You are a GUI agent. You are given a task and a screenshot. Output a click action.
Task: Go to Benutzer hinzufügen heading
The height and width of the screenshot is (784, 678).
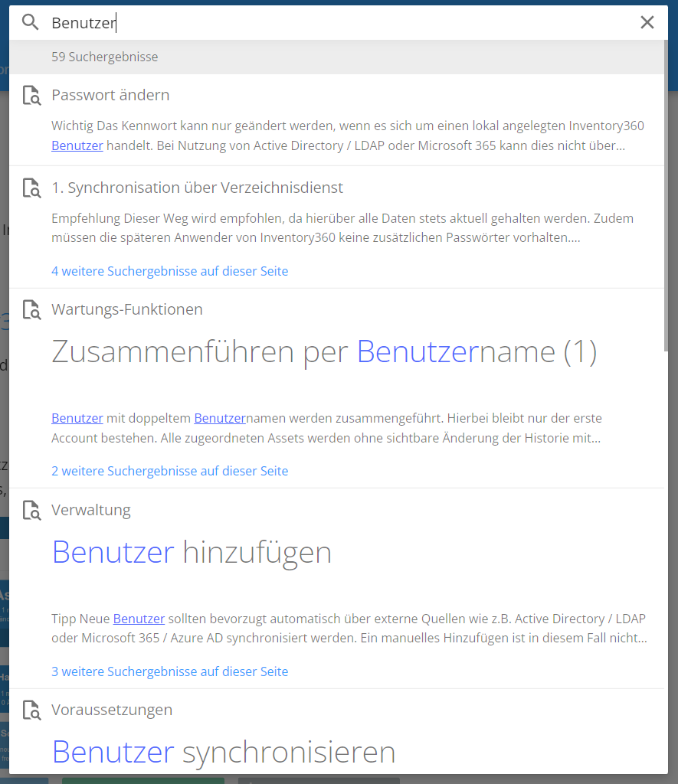point(192,552)
